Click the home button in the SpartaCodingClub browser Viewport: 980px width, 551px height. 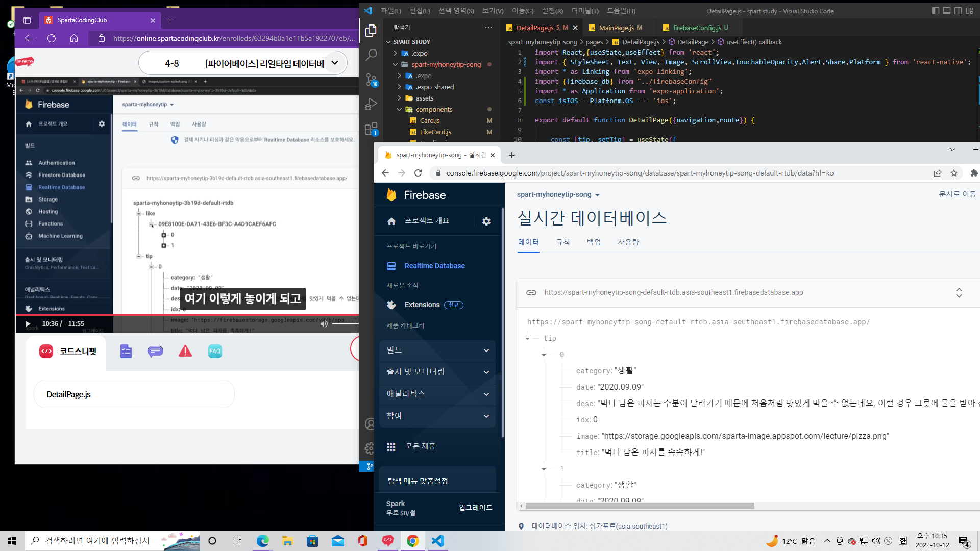pyautogui.click(x=74, y=38)
